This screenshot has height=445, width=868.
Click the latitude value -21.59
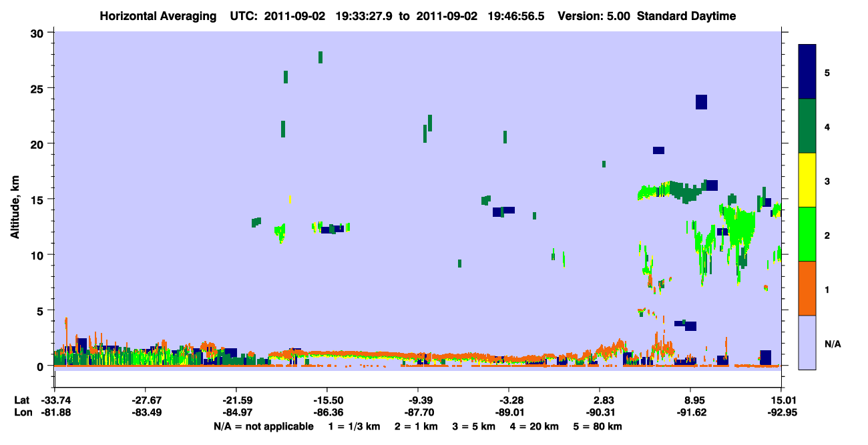(x=236, y=400)
